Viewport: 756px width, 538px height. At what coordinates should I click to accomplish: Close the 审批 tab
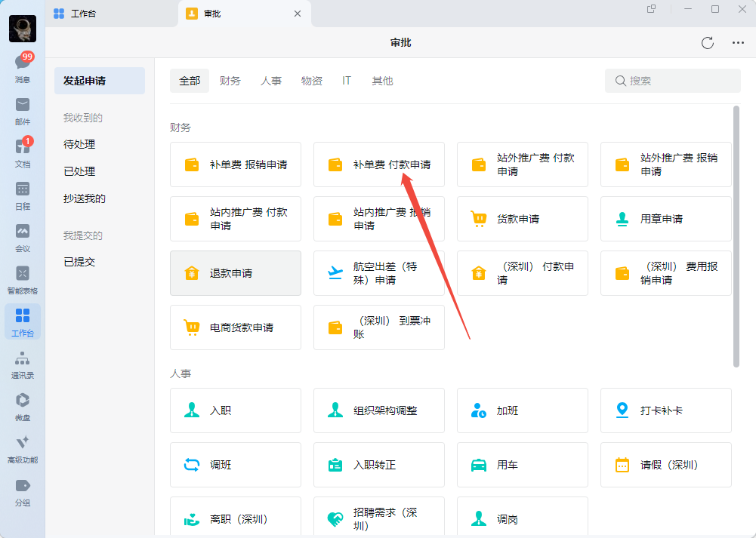point(298,14)
